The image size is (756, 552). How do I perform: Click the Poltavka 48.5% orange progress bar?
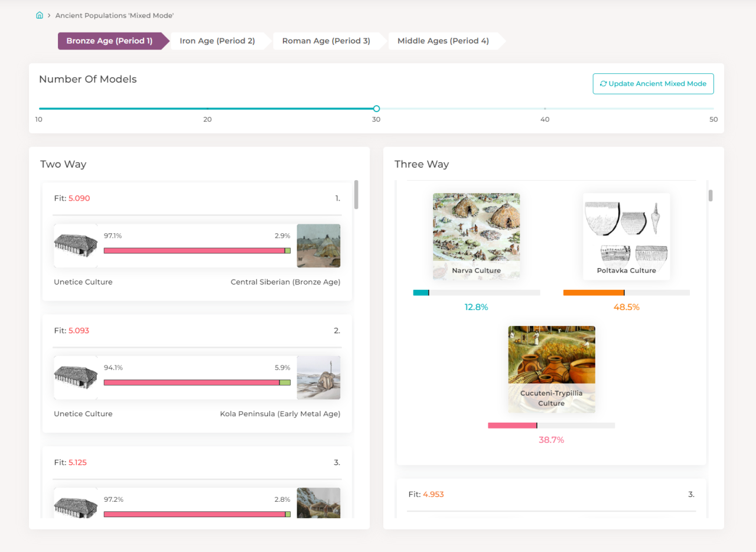[627, 293]
